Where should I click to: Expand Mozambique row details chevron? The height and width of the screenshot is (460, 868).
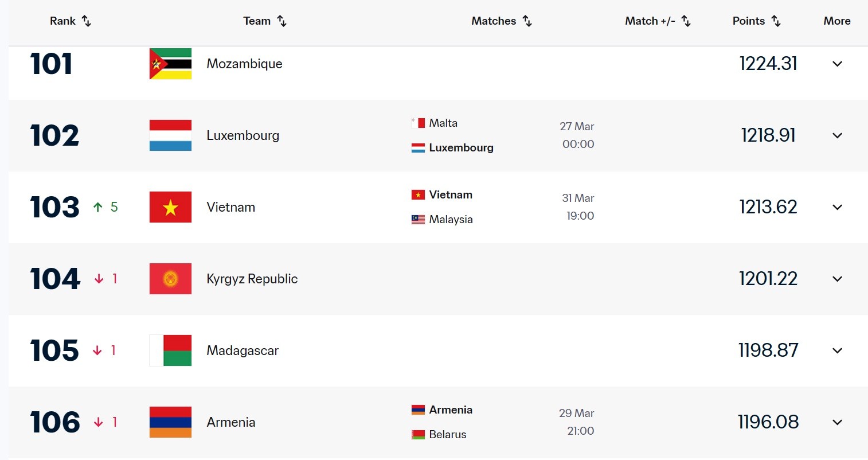click(837, 64)
